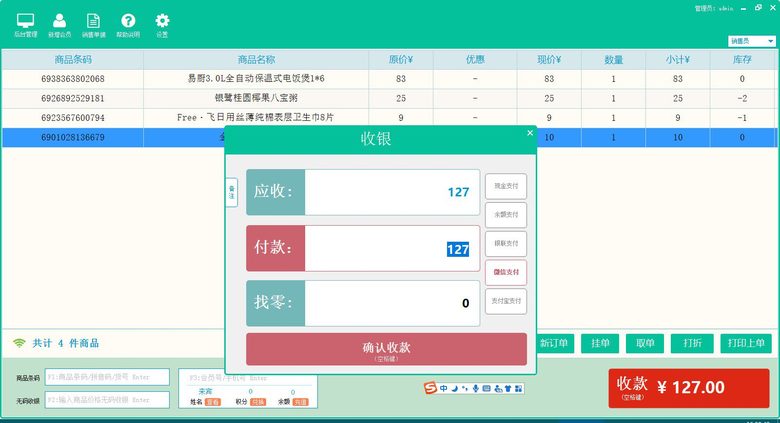Select 现金支付 cash payment
Viewport: 780px width, 423px height.
click(x=506, y=186)
